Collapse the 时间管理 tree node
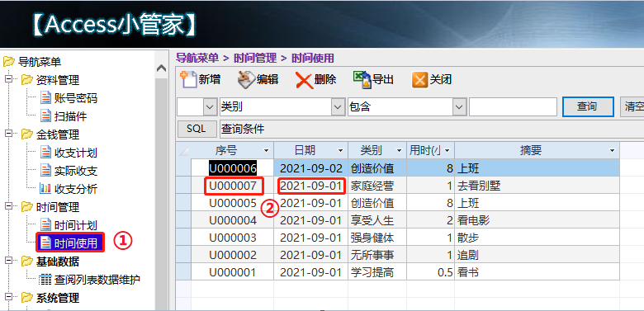Image resolution: width=644 pixels, height=311 pixels. (x=8, y=206)
